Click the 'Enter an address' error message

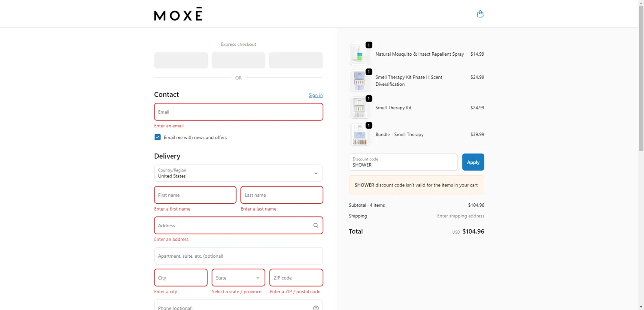(171, 240)
